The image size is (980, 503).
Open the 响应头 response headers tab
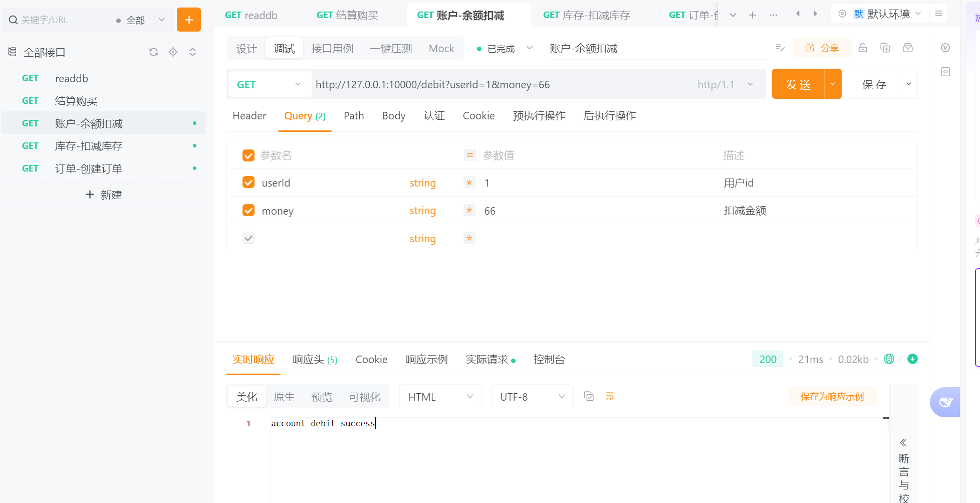315,360
